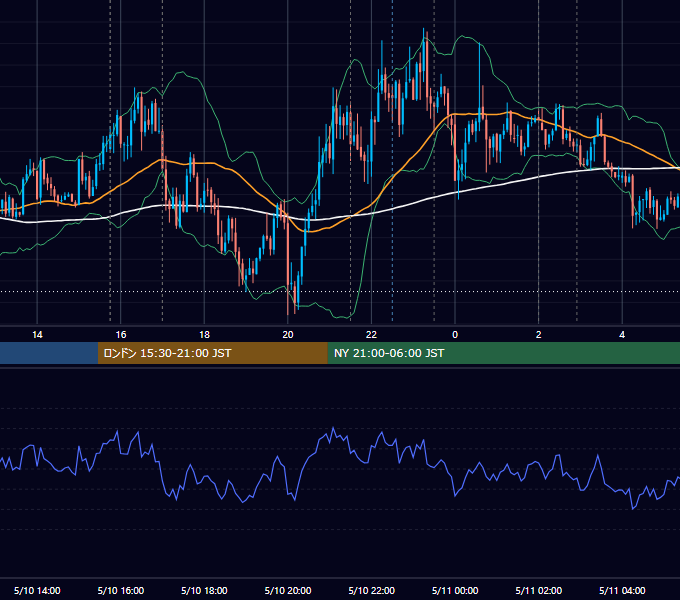680x600 pixels.
Task: Click the 22 hour label on the upper time axis
Action: (x=371, y=335)
